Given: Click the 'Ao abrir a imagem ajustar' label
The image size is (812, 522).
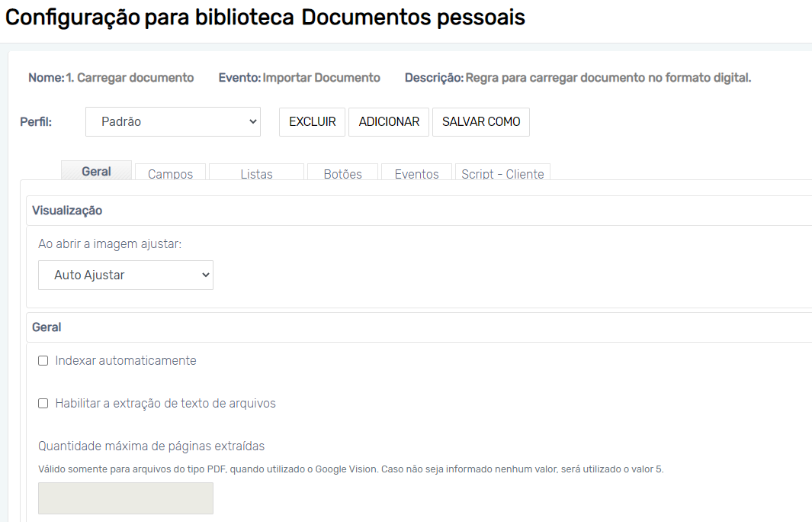Looking at the screenshot, I should pos(110,244).
